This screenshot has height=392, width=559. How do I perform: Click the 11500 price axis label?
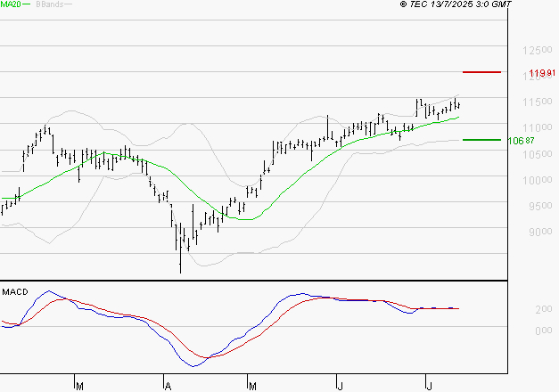pos(538,102)
